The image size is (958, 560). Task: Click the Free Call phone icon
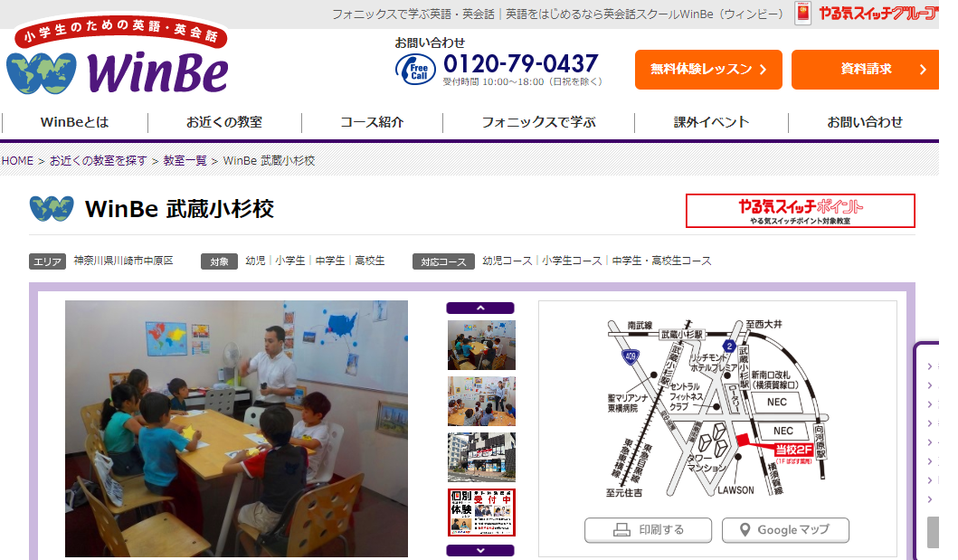415,70
